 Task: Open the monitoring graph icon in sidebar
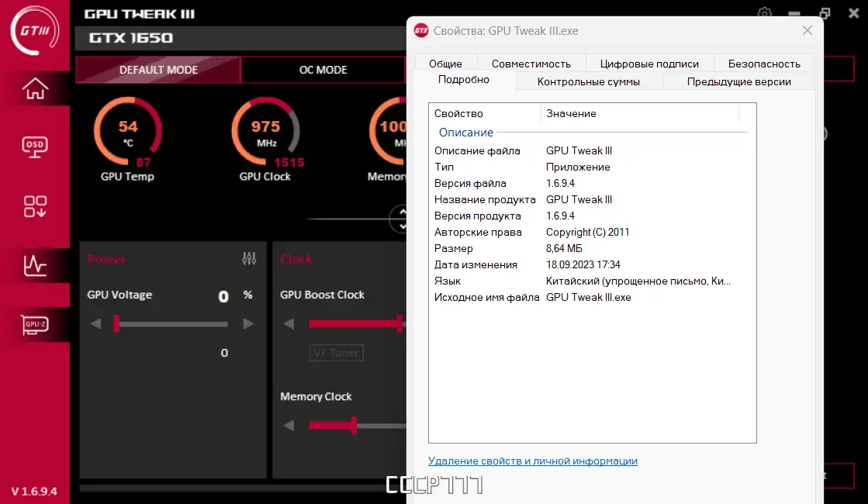point(35,265)
